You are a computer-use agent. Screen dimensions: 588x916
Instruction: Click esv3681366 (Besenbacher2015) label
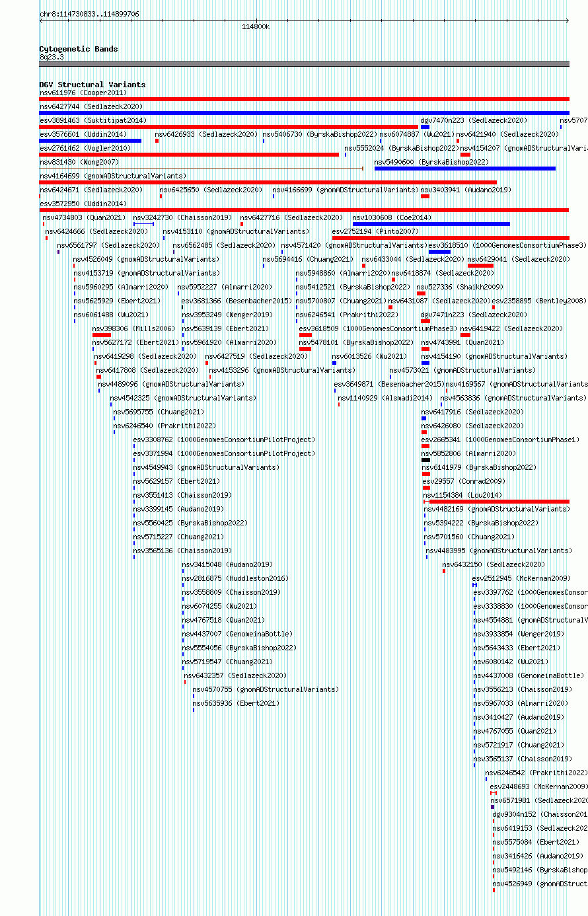237,301
